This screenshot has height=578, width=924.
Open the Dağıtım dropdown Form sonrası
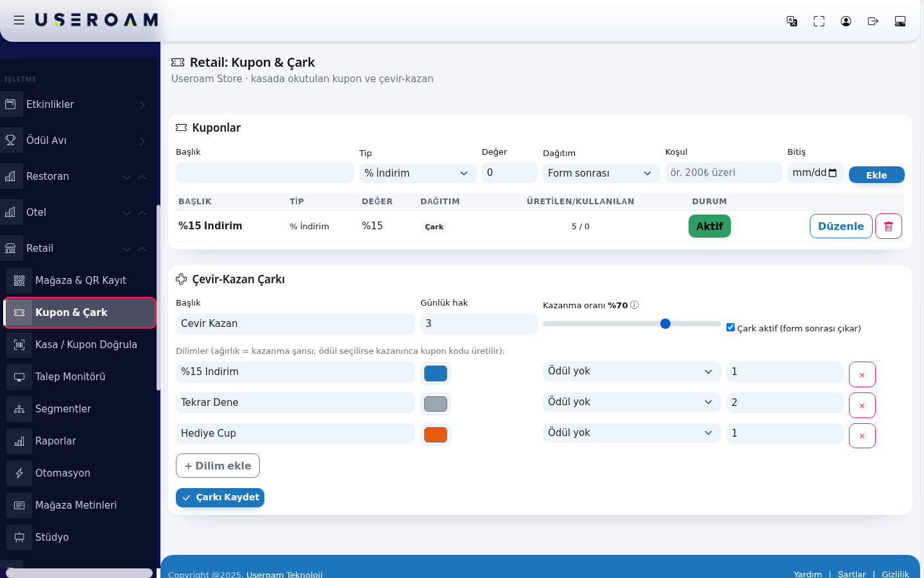pyautogui.click(x=601, y=173)
